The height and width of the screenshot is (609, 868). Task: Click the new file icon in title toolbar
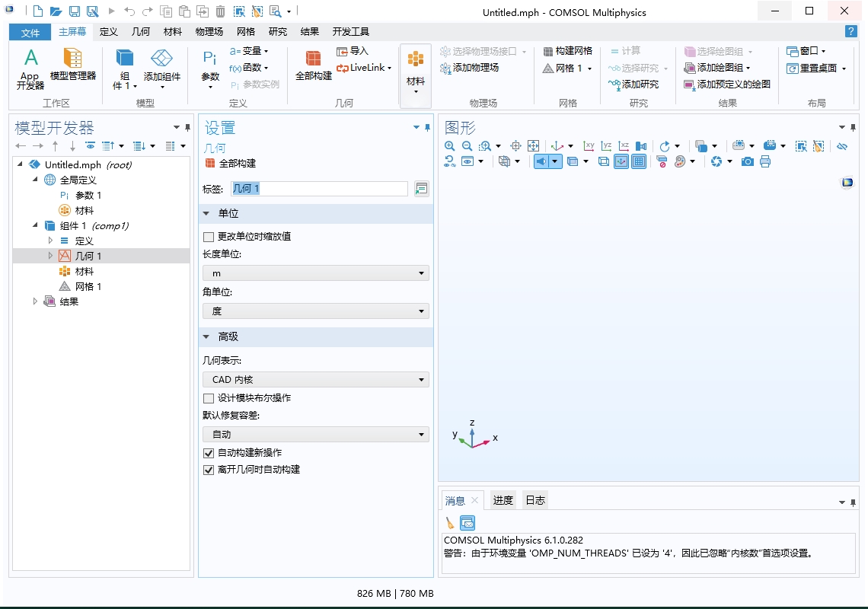coord(37,11)
